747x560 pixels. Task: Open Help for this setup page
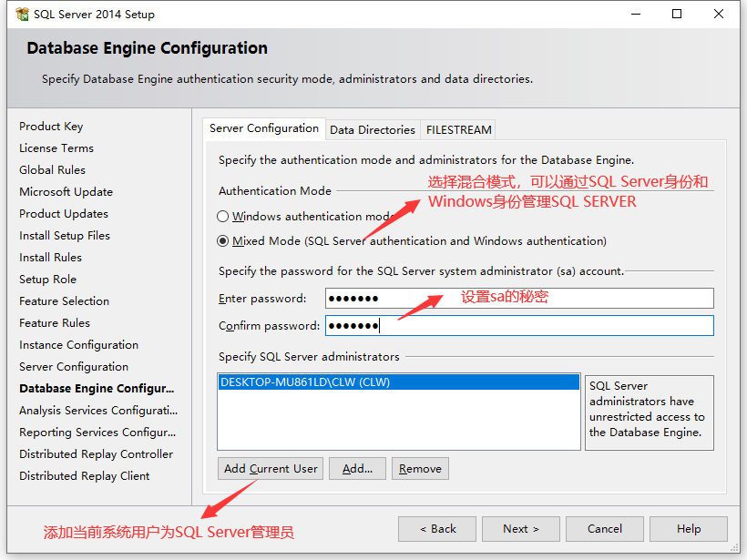click(689, 529)
